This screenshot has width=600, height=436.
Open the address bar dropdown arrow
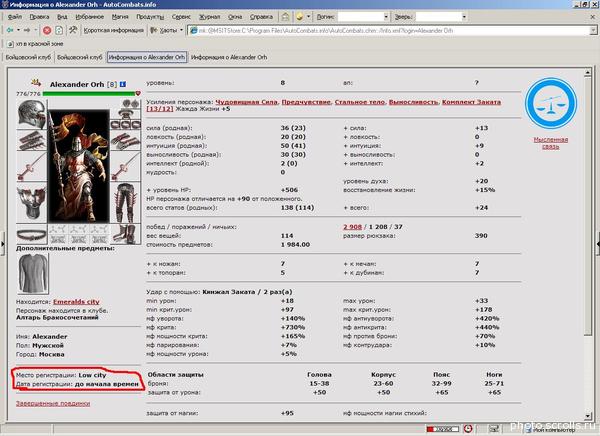(593, 31)
